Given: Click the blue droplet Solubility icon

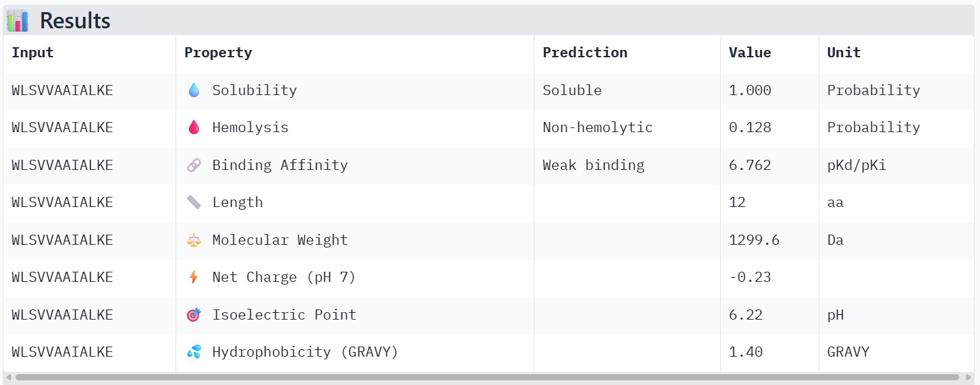Looking at the screenshot, I should pos(194,90).
